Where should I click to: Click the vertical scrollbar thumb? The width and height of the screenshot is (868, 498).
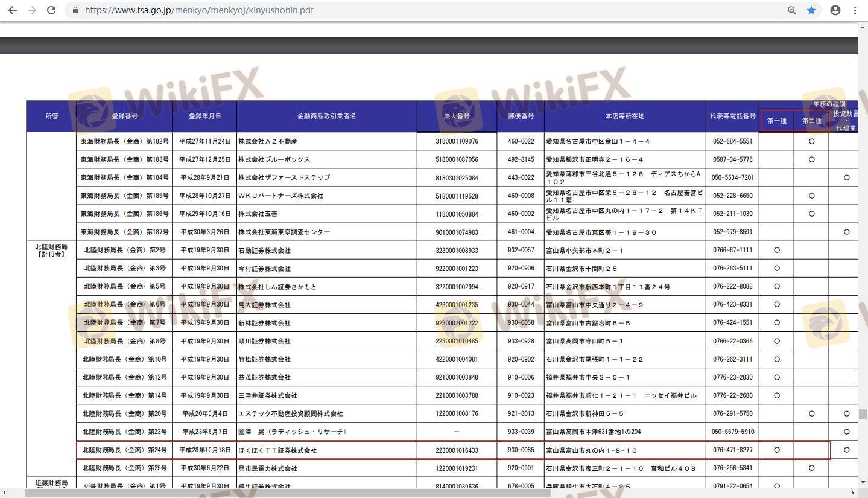click(x=863, y=413)
